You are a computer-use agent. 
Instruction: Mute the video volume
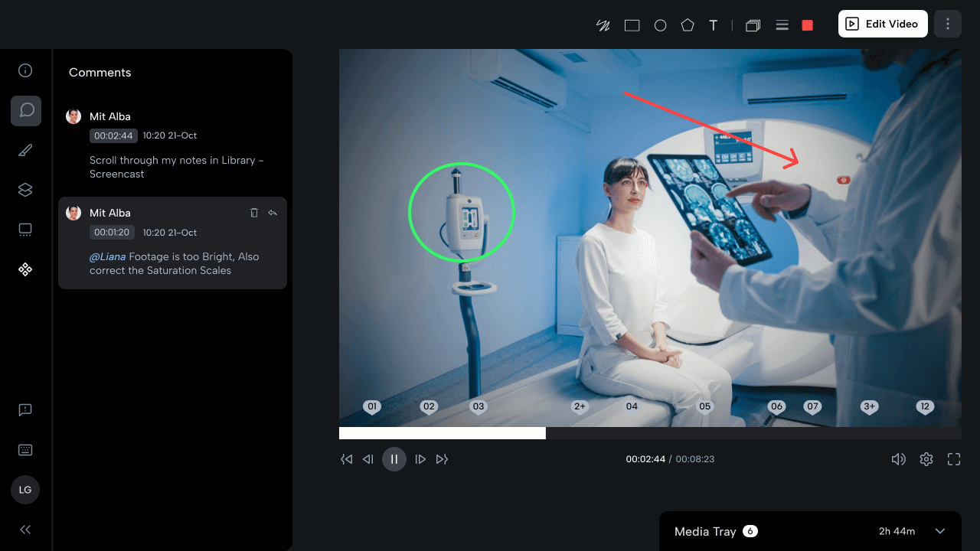[899, 459]
